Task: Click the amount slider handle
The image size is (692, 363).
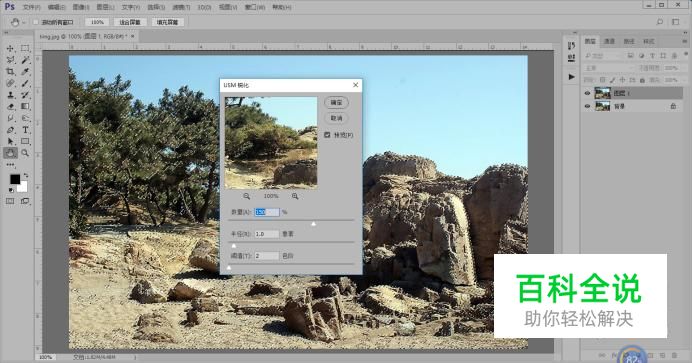Action: (x=313, y=224)
